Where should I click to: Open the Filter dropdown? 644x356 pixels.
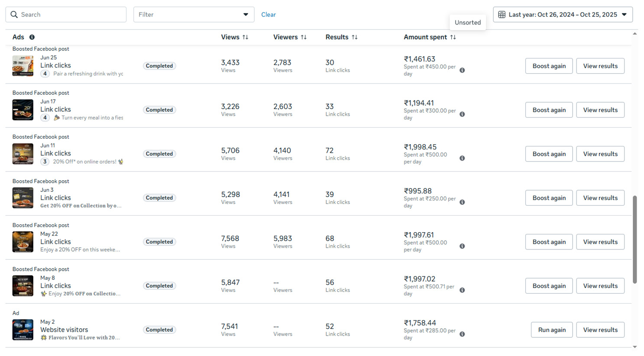(x=194, y=15)
